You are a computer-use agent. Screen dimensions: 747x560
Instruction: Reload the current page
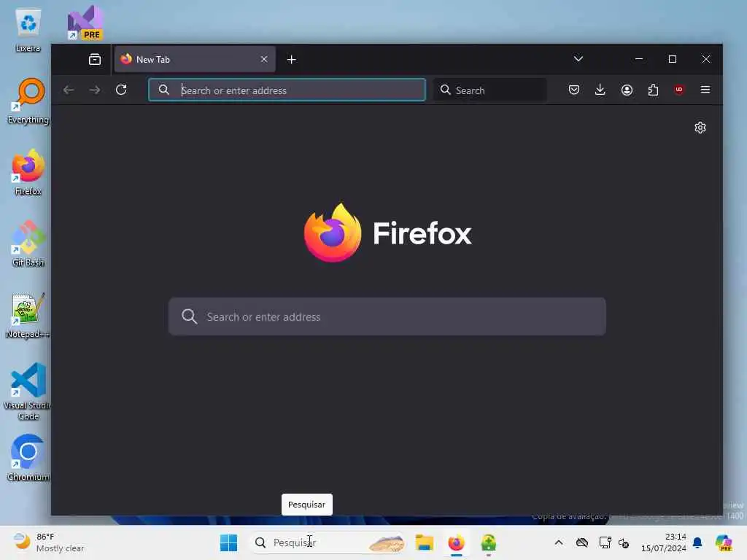pyautogui.click(x=122, y=90)
